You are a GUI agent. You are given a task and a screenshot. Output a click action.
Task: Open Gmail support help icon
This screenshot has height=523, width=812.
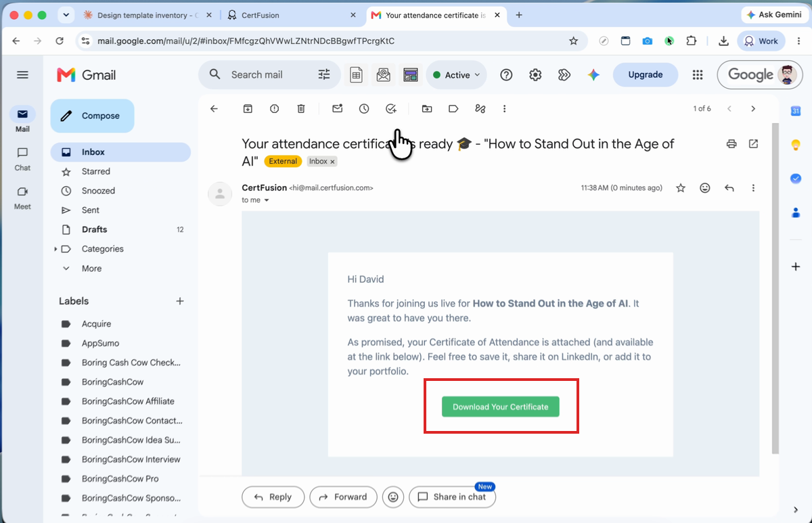pyautogui.click(x=506, y=75)
